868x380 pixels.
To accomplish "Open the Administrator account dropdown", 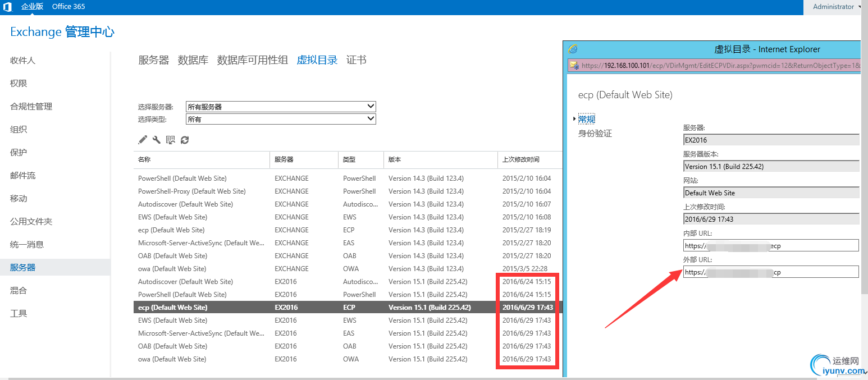I will click(837, 7).
